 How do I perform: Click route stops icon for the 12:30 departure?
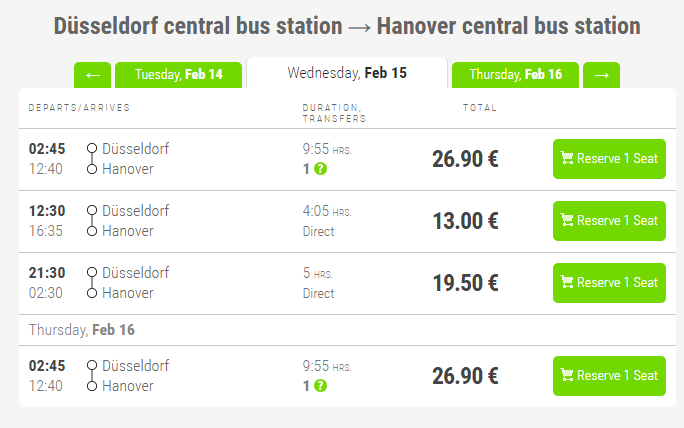(x=92, y=221)
